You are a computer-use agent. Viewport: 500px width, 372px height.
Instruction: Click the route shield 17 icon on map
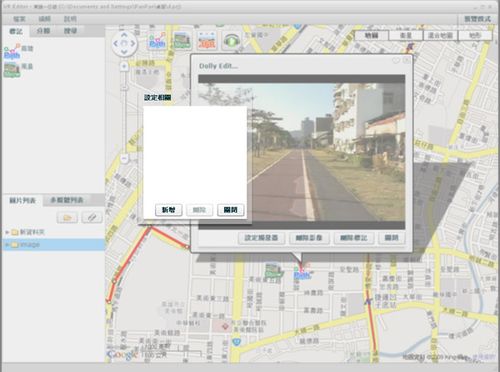pyautogui.click(x=236, y=342)
